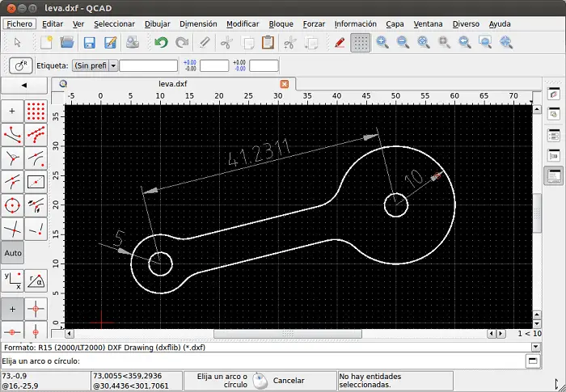Click radial dimension tool icon beside Etiqueta
Screen dimensions: 566x392
coord(20,65)
